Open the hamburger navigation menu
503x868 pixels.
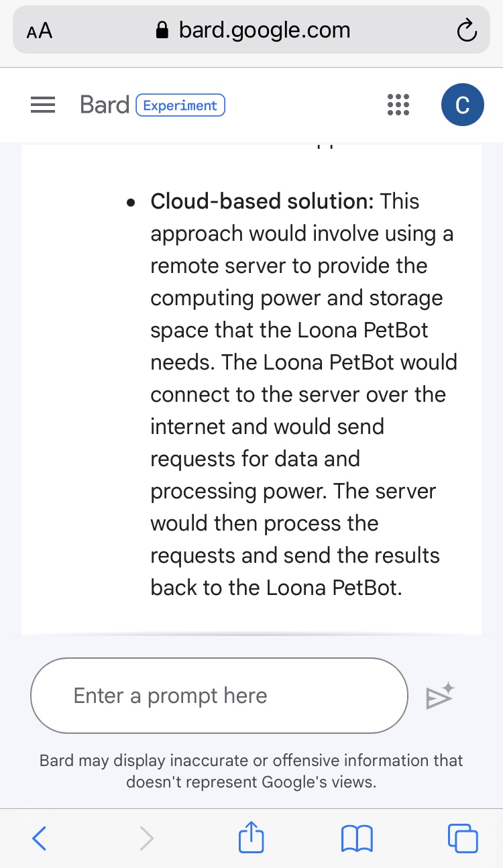[x=43, y=105]
